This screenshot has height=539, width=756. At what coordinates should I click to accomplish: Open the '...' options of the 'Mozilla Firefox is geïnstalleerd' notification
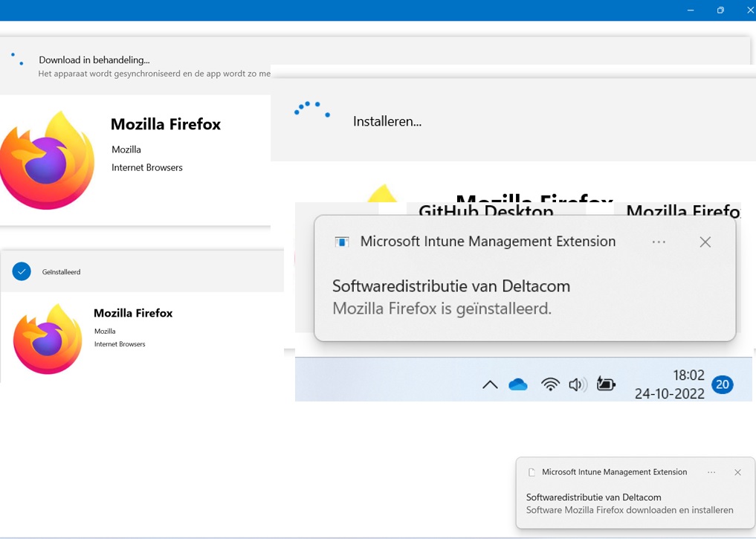(659, 242)
